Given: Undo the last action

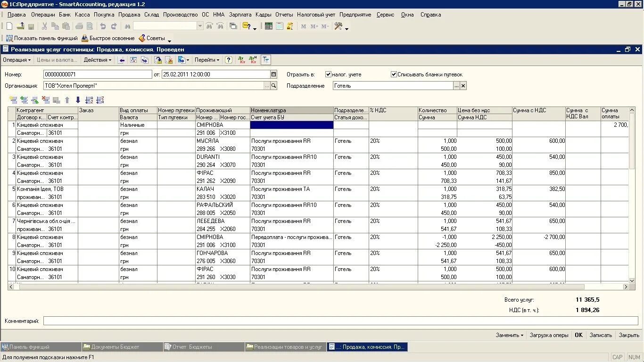Looking at the screenshot, I should coord(103,26).
